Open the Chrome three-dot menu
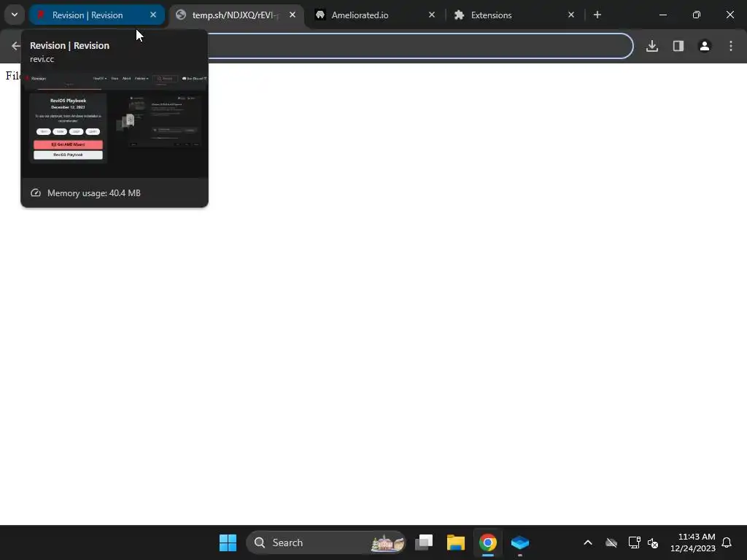 pos(731,46)
